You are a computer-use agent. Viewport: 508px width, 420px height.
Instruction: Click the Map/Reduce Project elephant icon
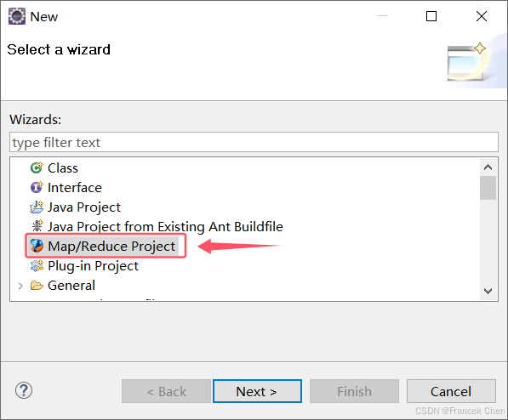coord(37,246)
